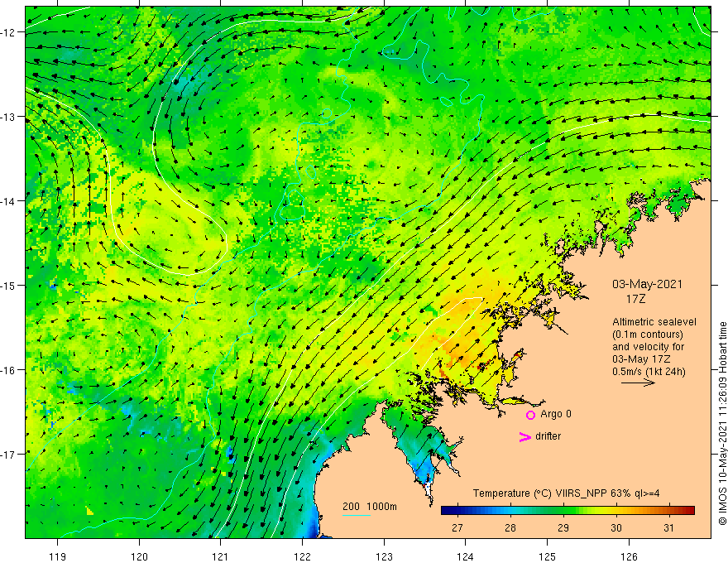Click the -12 latitude axis label
This screenshot has height=563, width=728.
[8, 32]
